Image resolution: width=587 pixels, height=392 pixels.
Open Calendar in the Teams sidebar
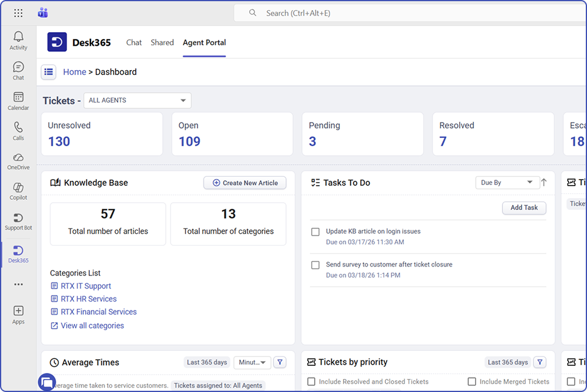coord(18,101)
